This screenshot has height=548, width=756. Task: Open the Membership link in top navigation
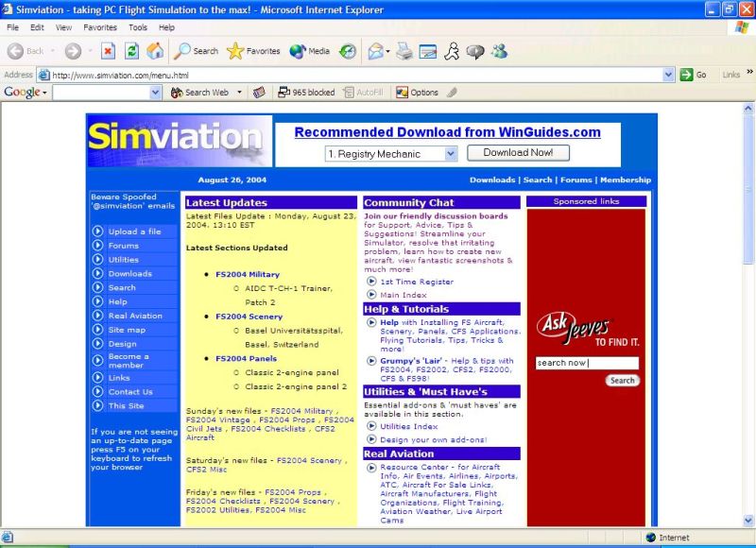click(626, 180)
